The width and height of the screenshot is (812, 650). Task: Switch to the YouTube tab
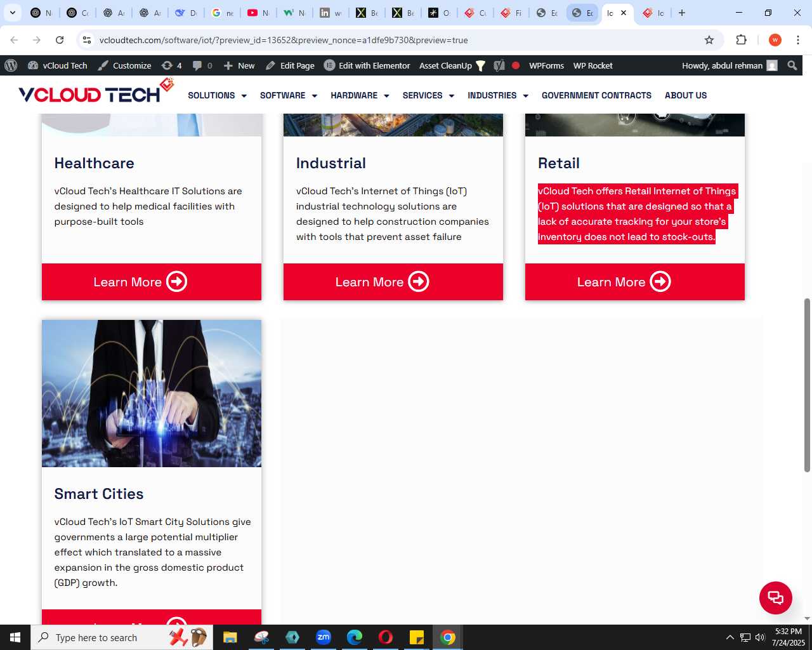coord(258,13)
